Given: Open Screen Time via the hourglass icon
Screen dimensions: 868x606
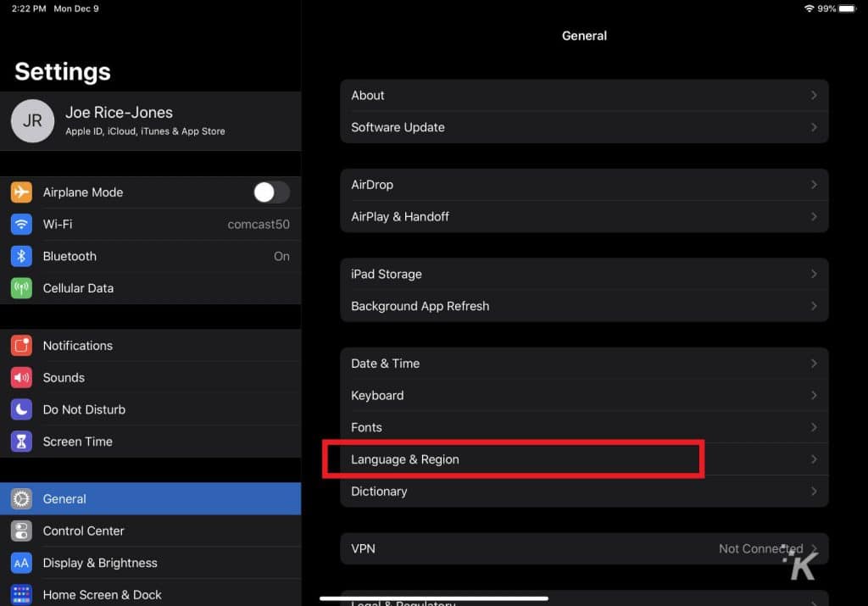Looking at the screenshot, I should [20, 441].
